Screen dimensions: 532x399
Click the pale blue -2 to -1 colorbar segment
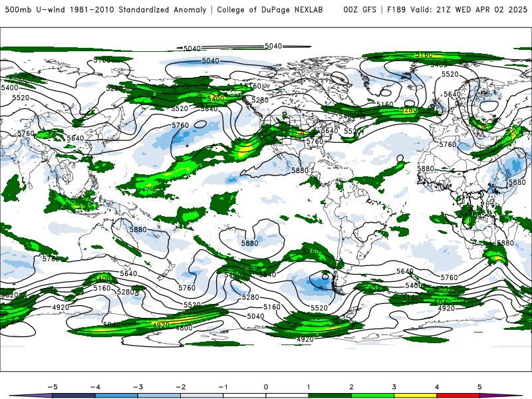click(x=202, y=396)
